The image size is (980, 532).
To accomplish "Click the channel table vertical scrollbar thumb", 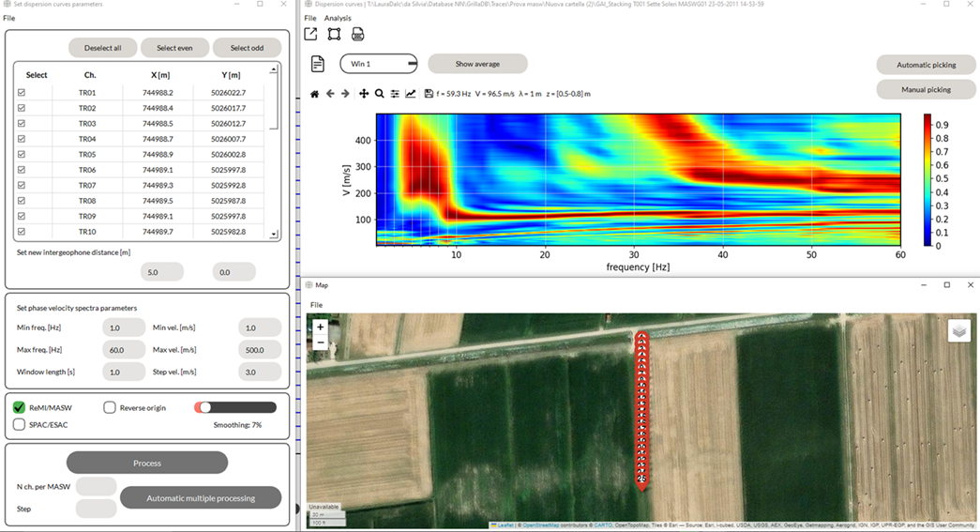I will [274, 102].
